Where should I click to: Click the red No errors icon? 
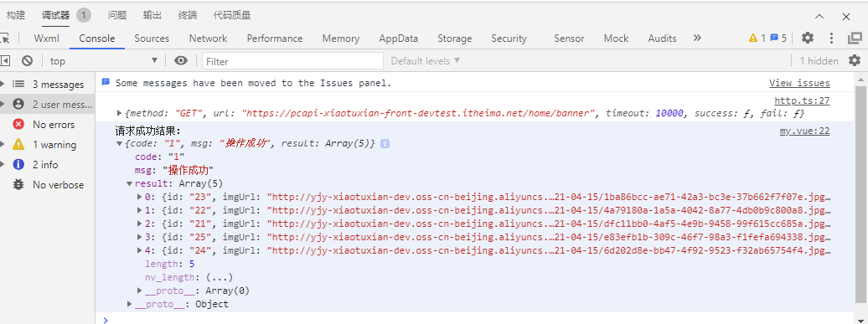click(18, 125)
